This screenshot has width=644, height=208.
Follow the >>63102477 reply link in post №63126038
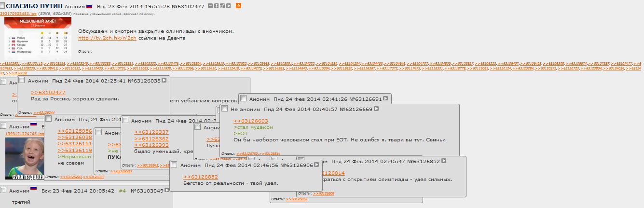coord(48,93)
